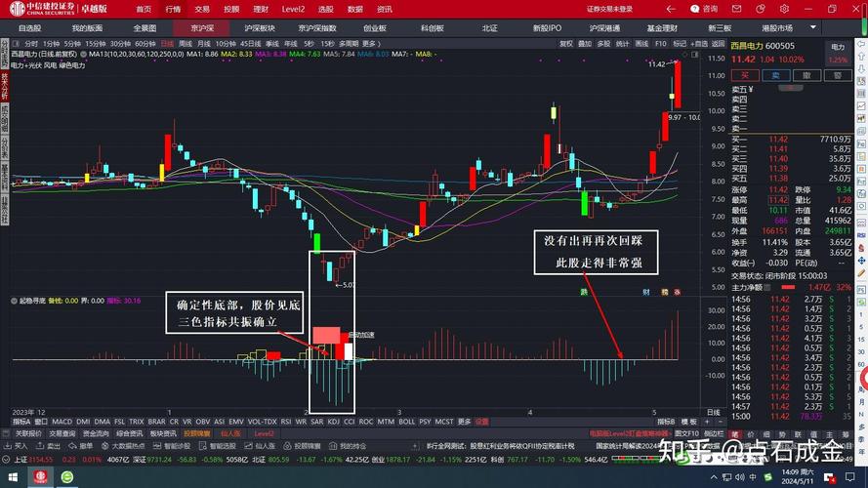Open 大数据热点 toolbar icon
Screen dimensions: 868x488
(124, 446)
